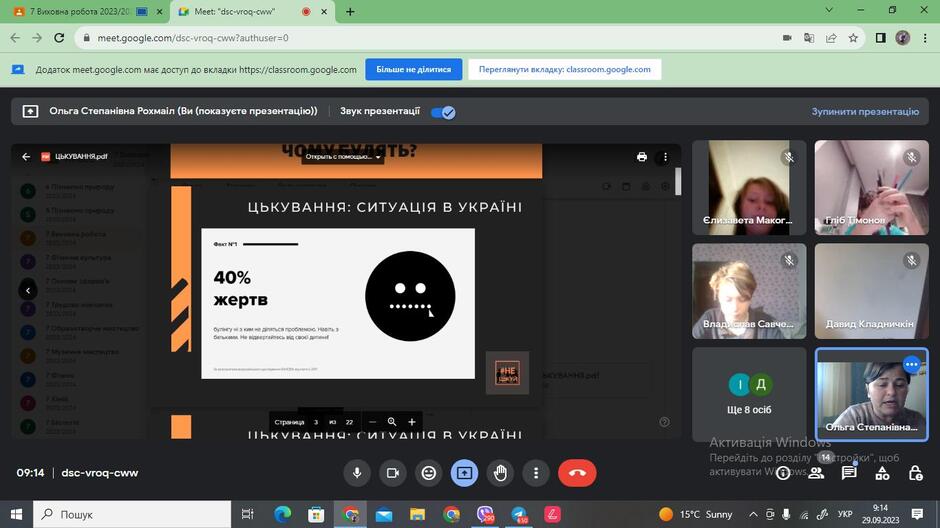Open options on Ольга Степанівна's tile
The width and height of the screenshot is (940, 528).
tap(911, 364)
